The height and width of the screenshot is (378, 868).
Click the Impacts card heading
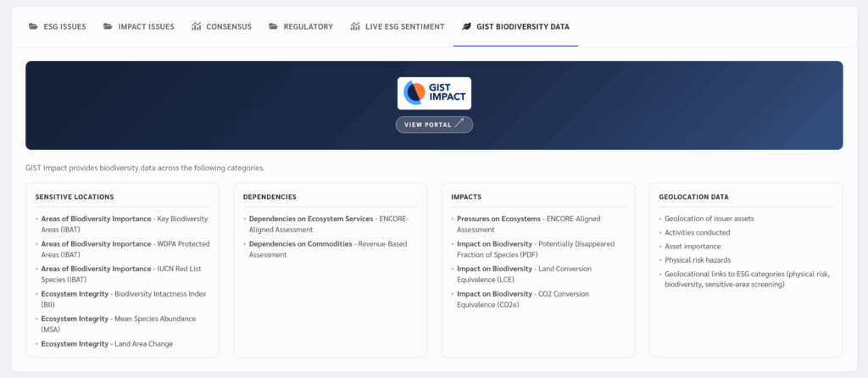click(468, 197)
